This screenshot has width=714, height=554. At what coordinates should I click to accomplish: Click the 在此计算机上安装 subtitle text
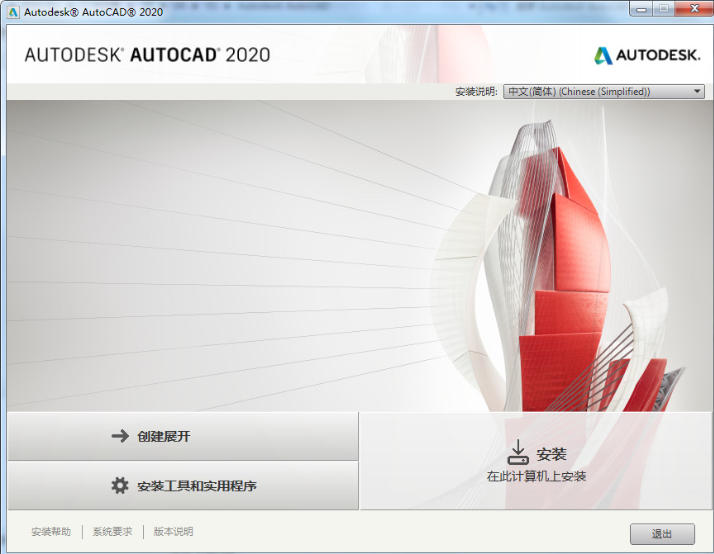(536, 477)
